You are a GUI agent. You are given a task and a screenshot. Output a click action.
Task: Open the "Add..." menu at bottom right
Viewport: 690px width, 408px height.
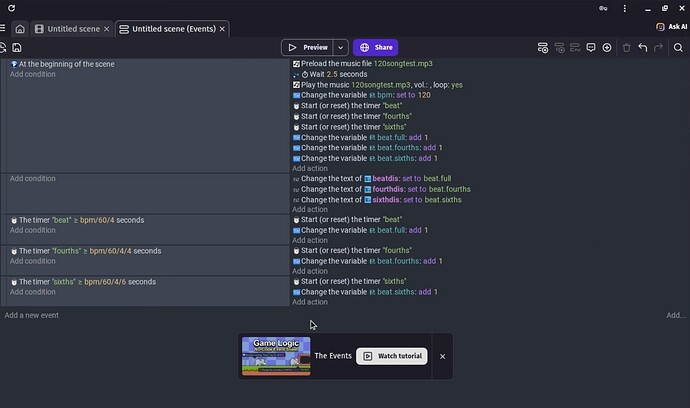676,315
